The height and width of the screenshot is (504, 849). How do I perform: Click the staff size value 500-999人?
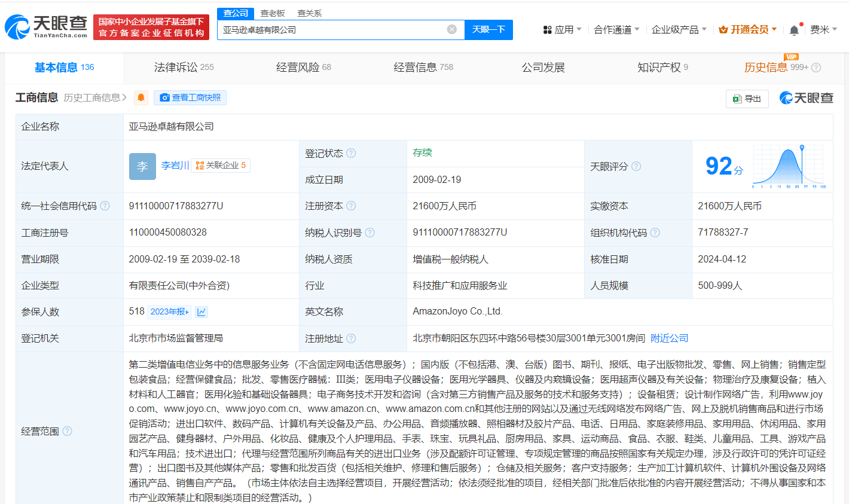pos(720,286)
